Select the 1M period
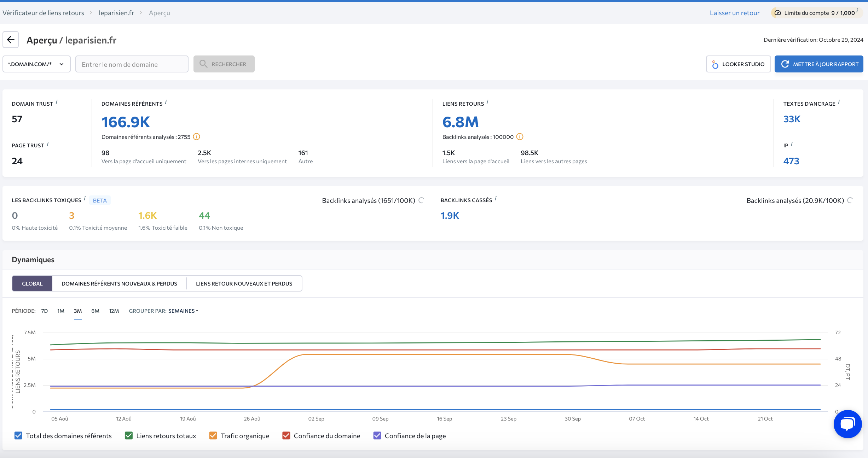 point(61,311)
